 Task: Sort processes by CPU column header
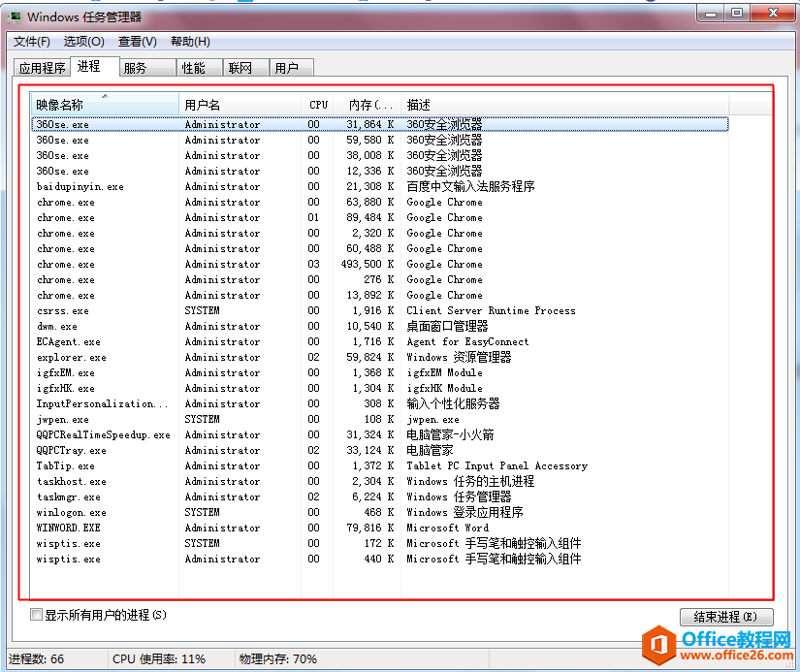(x=318, y=105)
